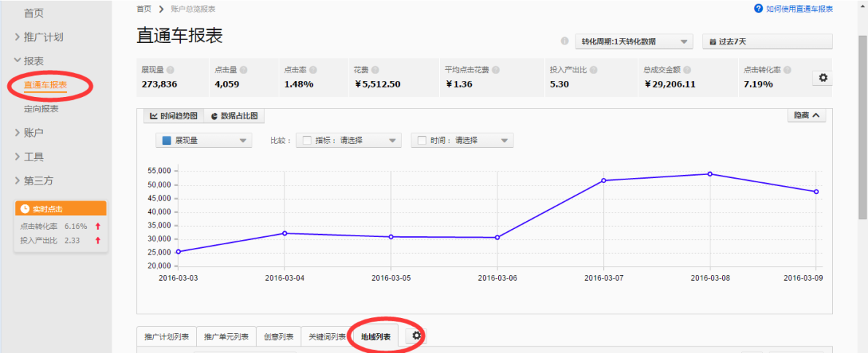Click the clock icon in 实时点击 panel

tap(24, 209)
